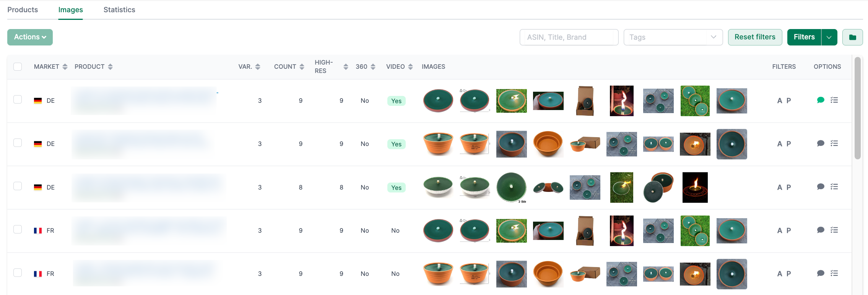
Task: Check the first DE row checkbox
Action: [x=18, y=99]
